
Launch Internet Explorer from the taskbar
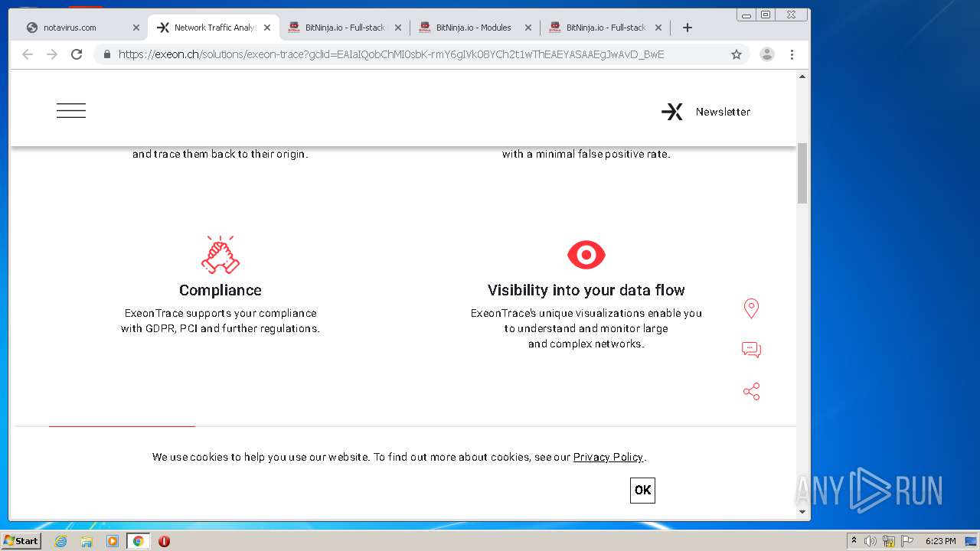coord(61,541)
